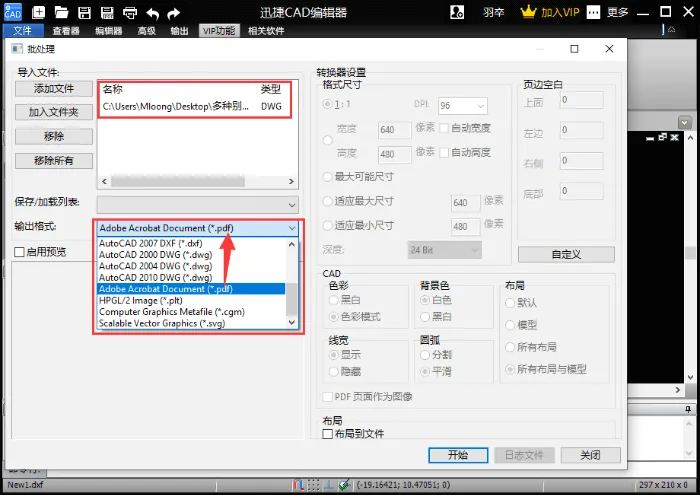Switch to the 查看器 tab
This screenshot has height=495, width=700.
[x=66, y=31]
